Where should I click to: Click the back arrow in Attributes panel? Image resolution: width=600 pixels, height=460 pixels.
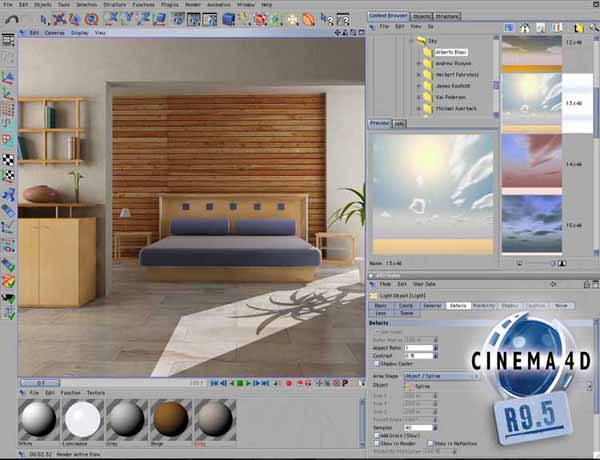tap(553, 284)
